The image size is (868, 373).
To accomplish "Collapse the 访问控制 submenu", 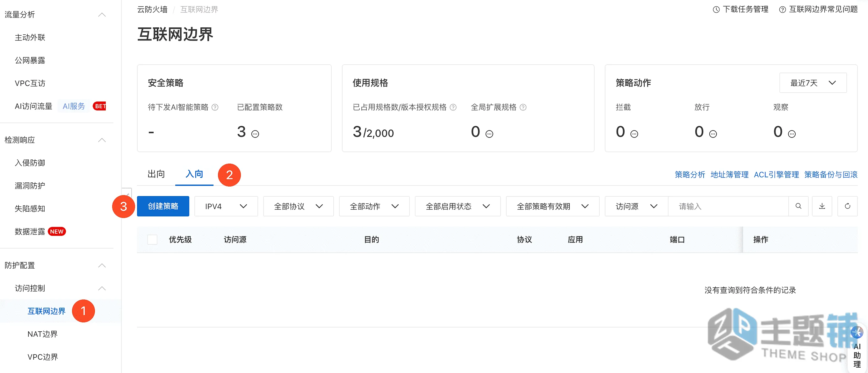I will point(102,289).
